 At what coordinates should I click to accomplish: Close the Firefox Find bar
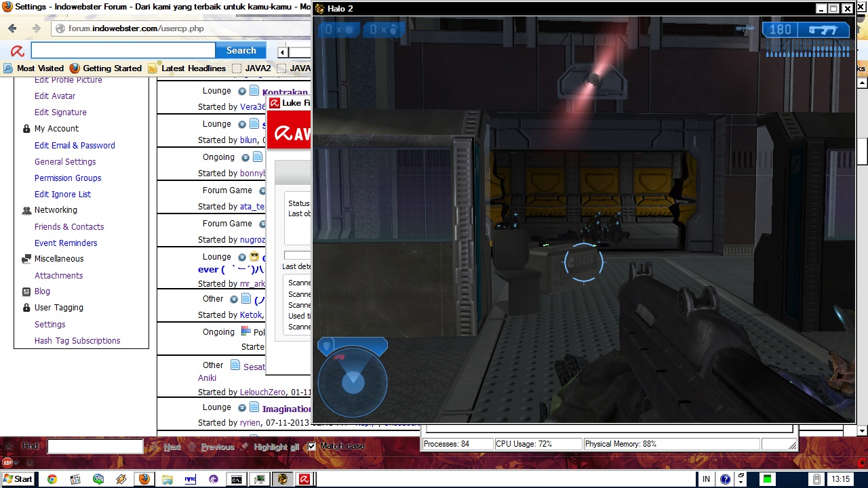(x=9, y=446)
